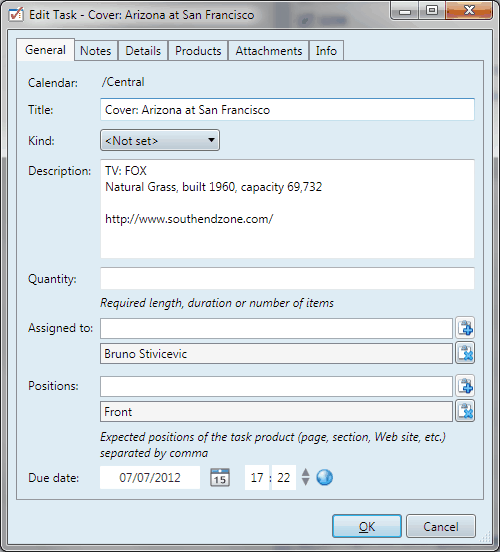
Task: Click the empty Assigned to field
Action: click(x=276, y=328)
